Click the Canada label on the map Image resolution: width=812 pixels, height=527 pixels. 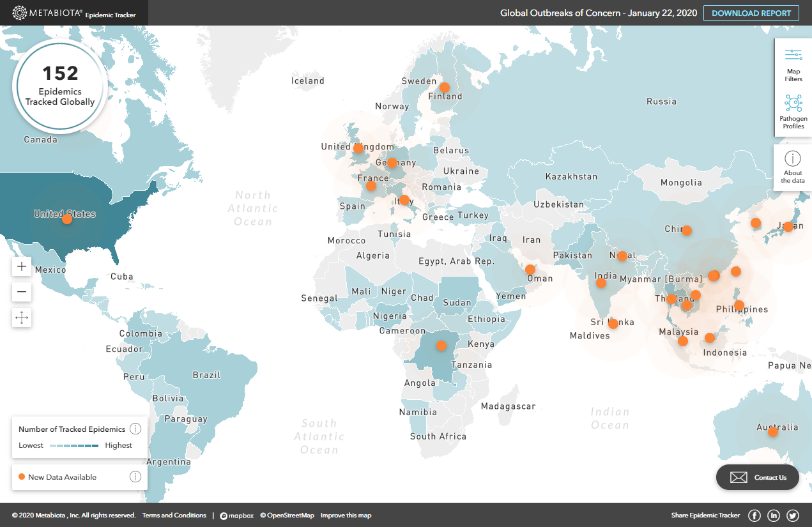click(x=40, y=140)
